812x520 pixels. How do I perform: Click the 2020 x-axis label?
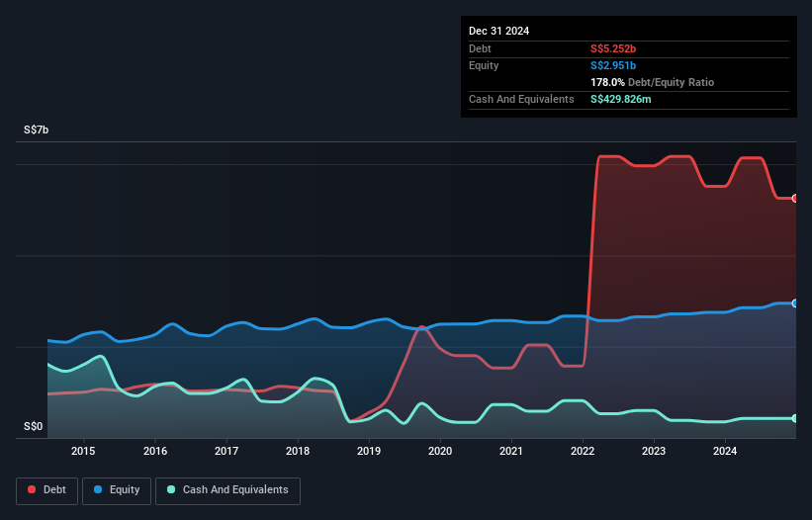coord(440,451)
